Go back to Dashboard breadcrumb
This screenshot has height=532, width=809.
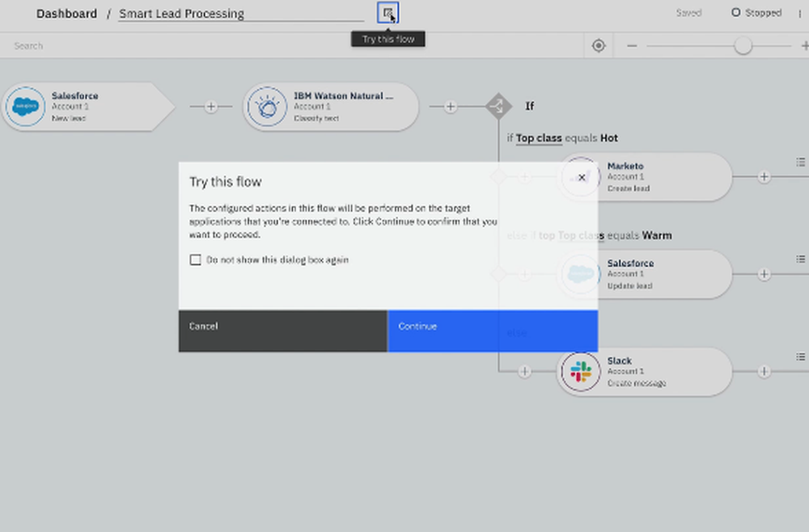click(66, 14)
